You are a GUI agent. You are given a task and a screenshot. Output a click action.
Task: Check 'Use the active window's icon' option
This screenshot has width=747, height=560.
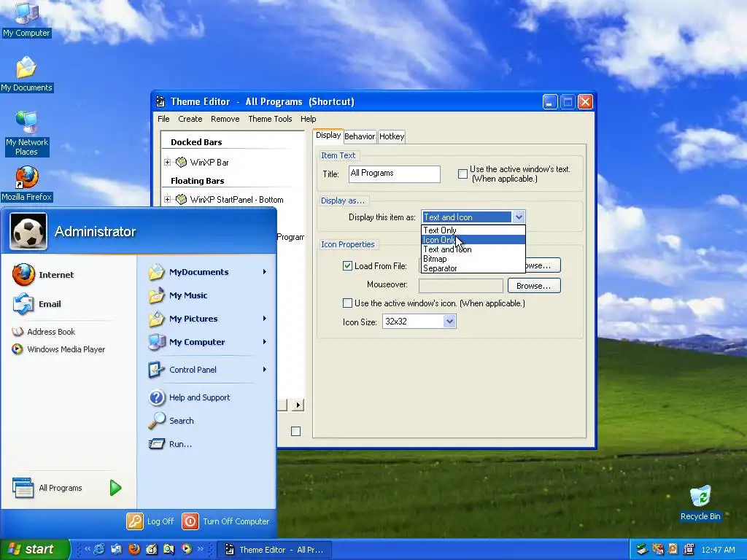click(347, 303)
